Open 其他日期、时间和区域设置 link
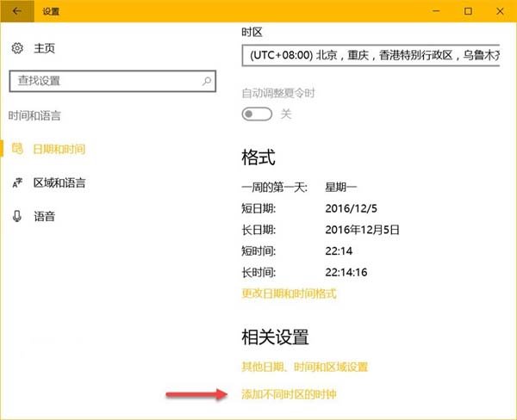The width and height of the screenshot is (517, 420). pos(304,367)
